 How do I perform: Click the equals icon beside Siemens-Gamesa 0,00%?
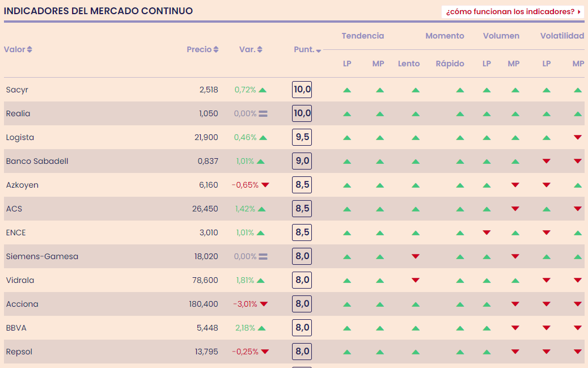coord(263,257)
